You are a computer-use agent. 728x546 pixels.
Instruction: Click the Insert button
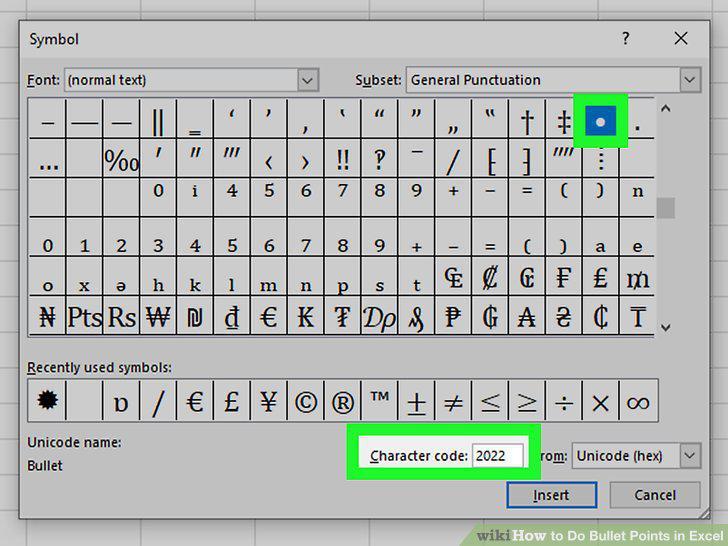tap(552, 495)
